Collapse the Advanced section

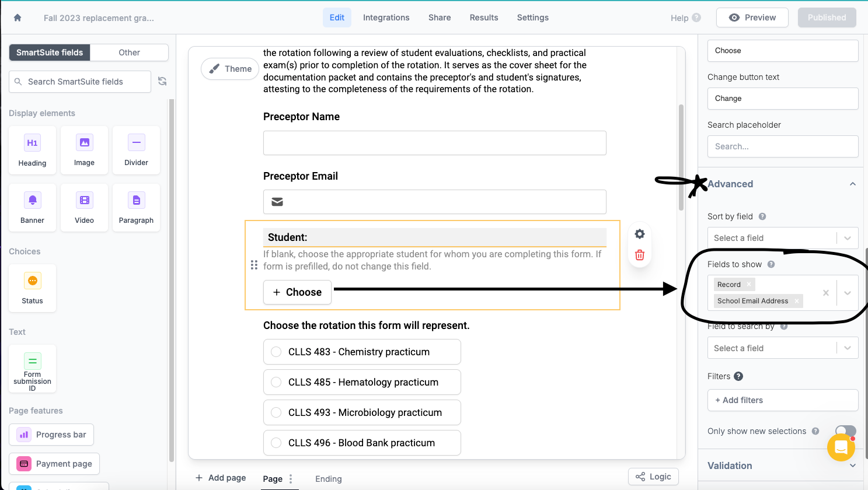tap(852, 184)
